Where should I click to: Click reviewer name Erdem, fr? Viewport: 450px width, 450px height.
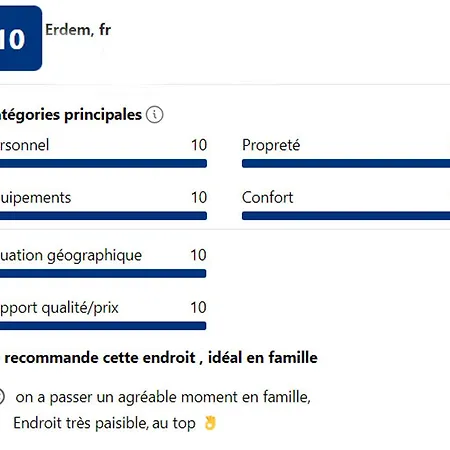coord(78,30)
